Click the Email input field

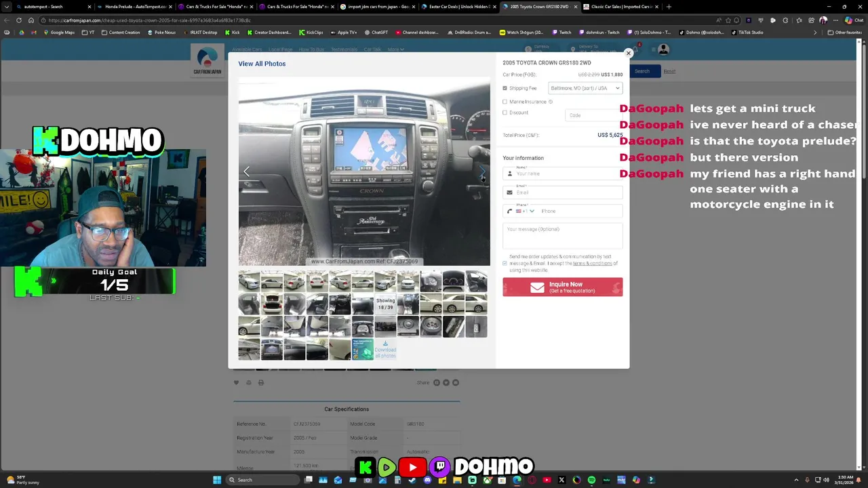pyautogui.click(x=563, y=192)
